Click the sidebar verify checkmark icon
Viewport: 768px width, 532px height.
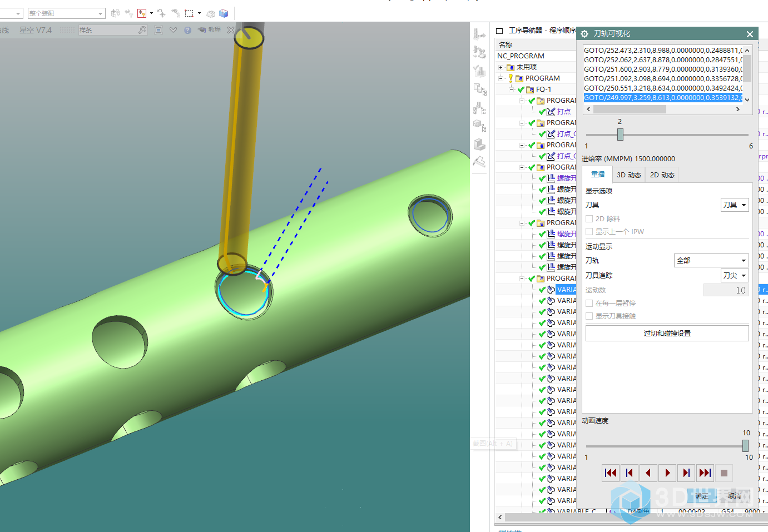pyautogui.click(x=479, y=71)
